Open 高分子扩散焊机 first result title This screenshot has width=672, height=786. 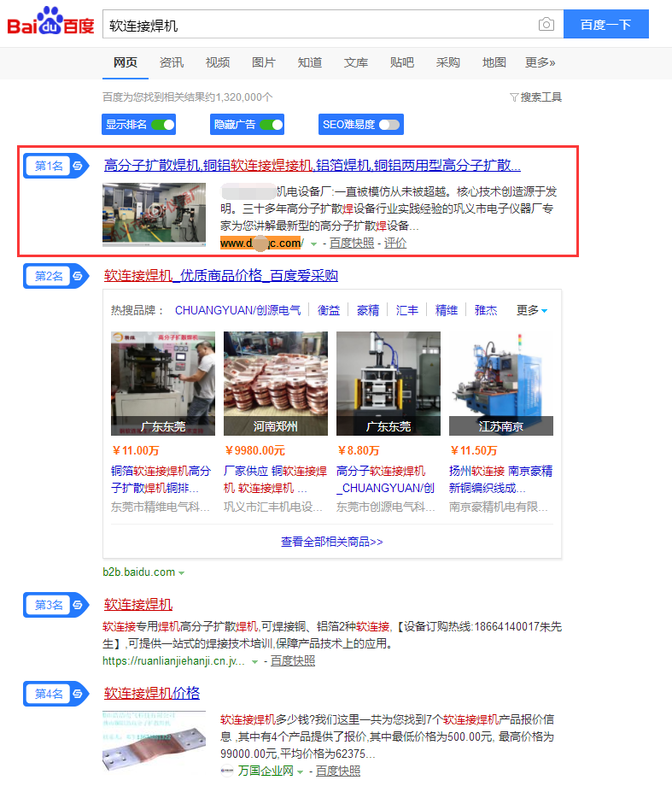[313, 166]
